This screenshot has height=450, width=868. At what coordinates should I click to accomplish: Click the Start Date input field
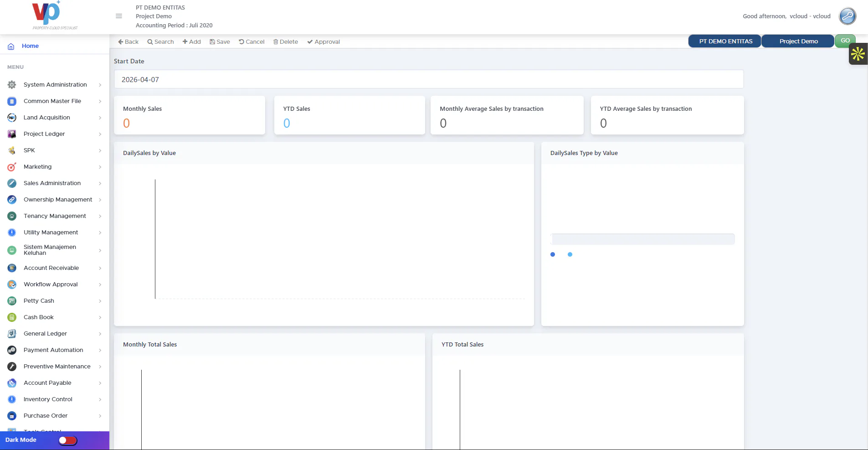coord(429,79)
